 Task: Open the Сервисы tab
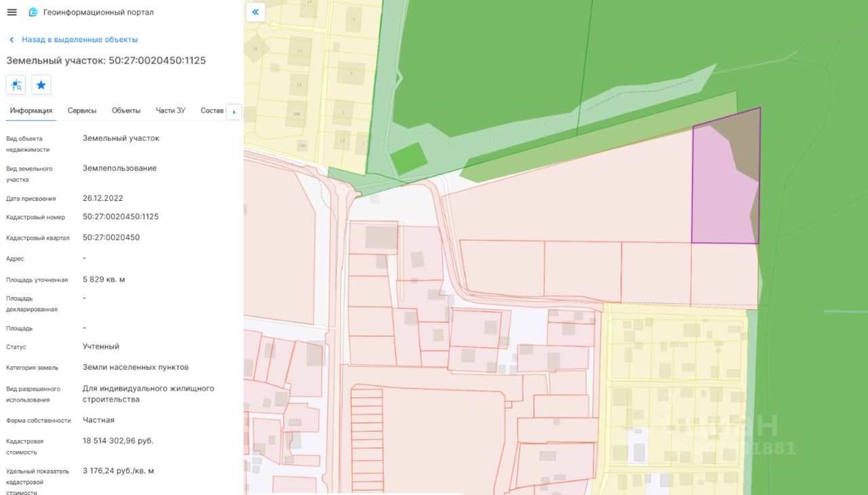point(82,111)
